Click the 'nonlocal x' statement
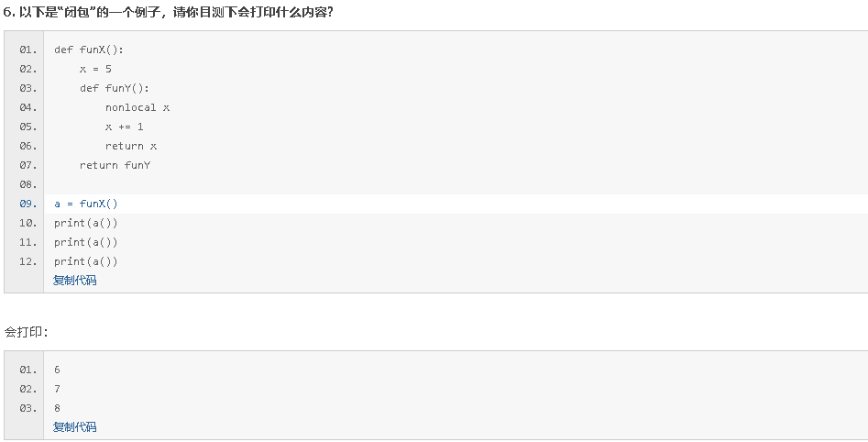 click(137, 107)
